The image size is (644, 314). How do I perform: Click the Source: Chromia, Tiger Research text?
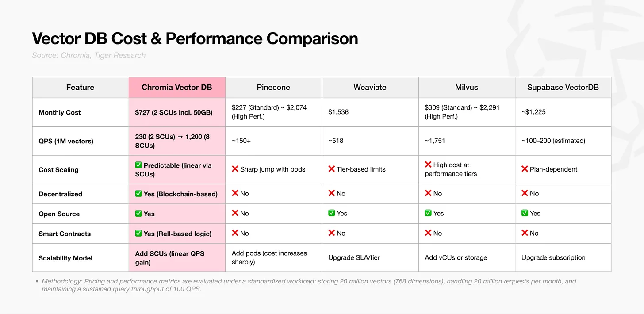[x=88, y=55]
